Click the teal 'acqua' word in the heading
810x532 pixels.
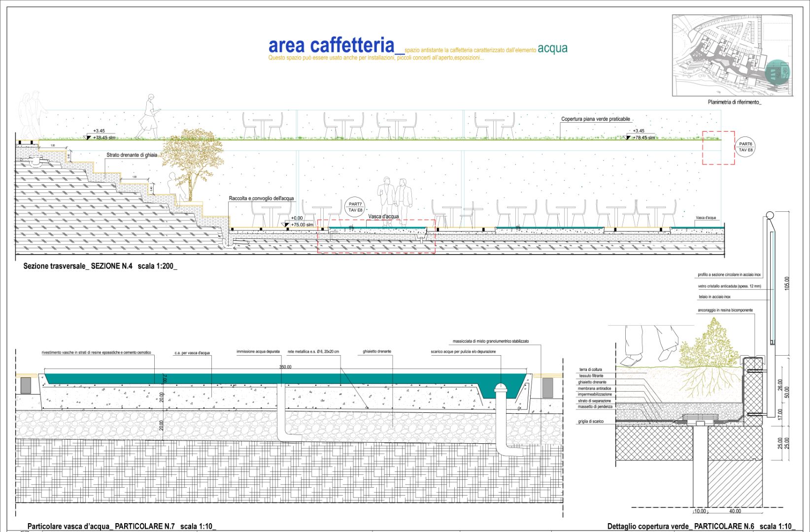[552, 48]
